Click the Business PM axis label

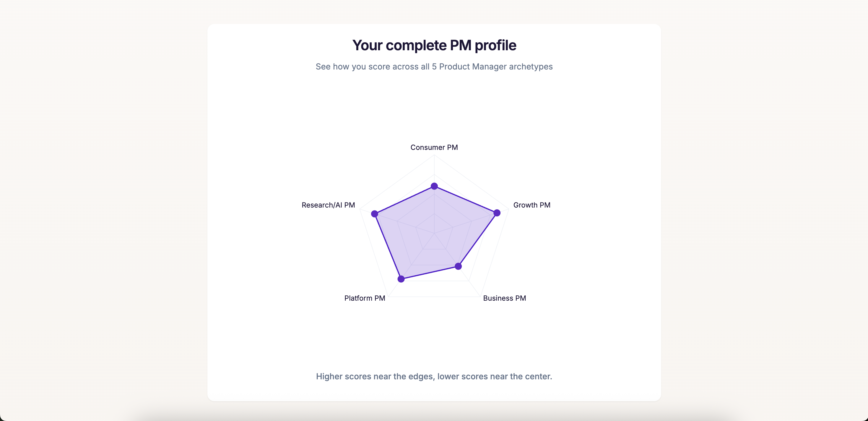coord(504,298)
